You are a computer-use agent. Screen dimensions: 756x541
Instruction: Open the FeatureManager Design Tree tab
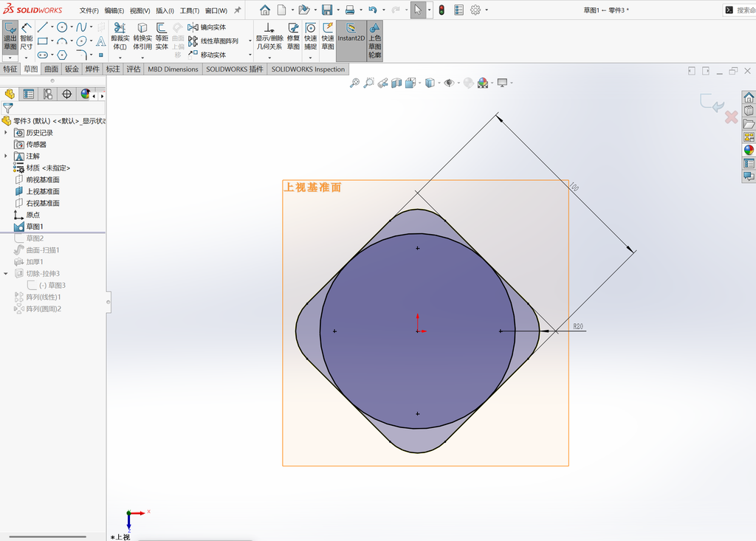click(10, 94)
